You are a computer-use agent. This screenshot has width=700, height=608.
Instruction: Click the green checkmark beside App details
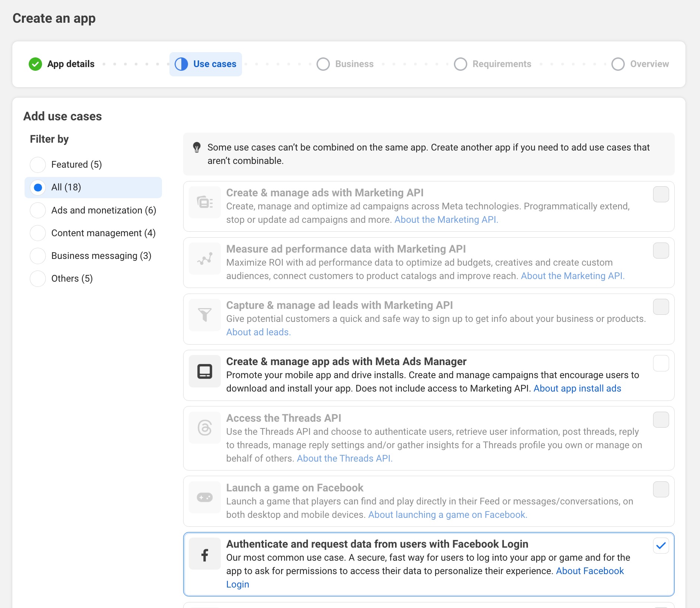(x=35, y=64)
